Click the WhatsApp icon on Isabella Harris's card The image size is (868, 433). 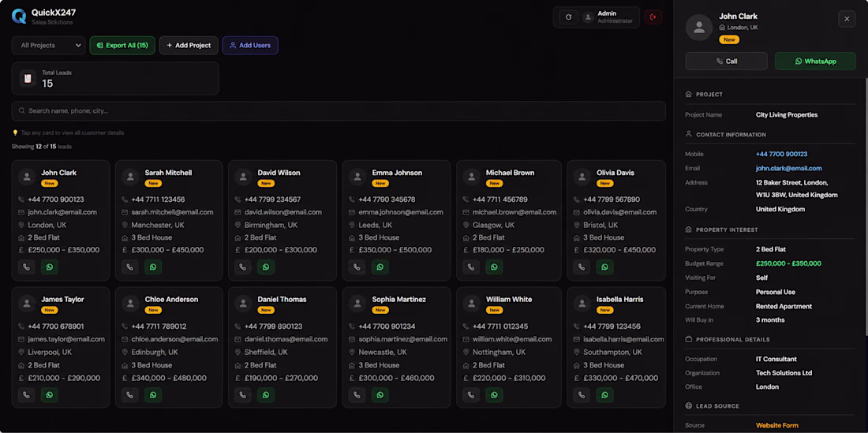pos(604,395)
